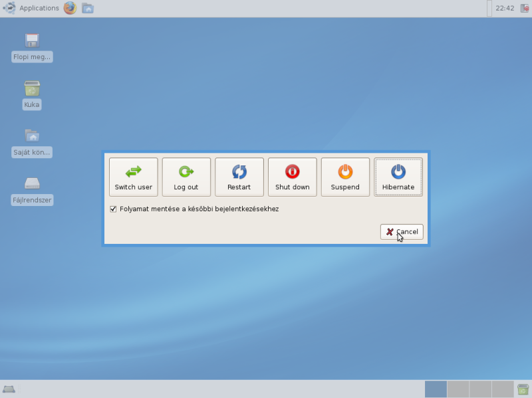Click show desktop icon in bottom panel

[x=9, y=389]
